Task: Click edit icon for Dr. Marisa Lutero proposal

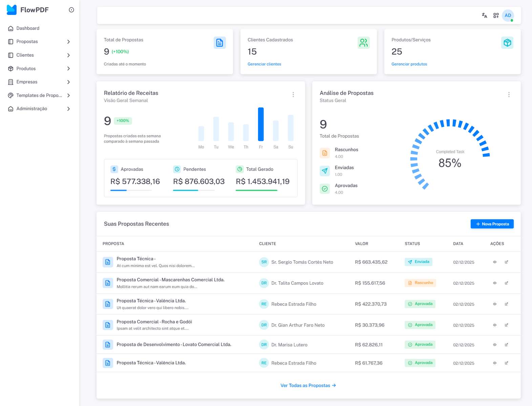Action: [506, 345]
